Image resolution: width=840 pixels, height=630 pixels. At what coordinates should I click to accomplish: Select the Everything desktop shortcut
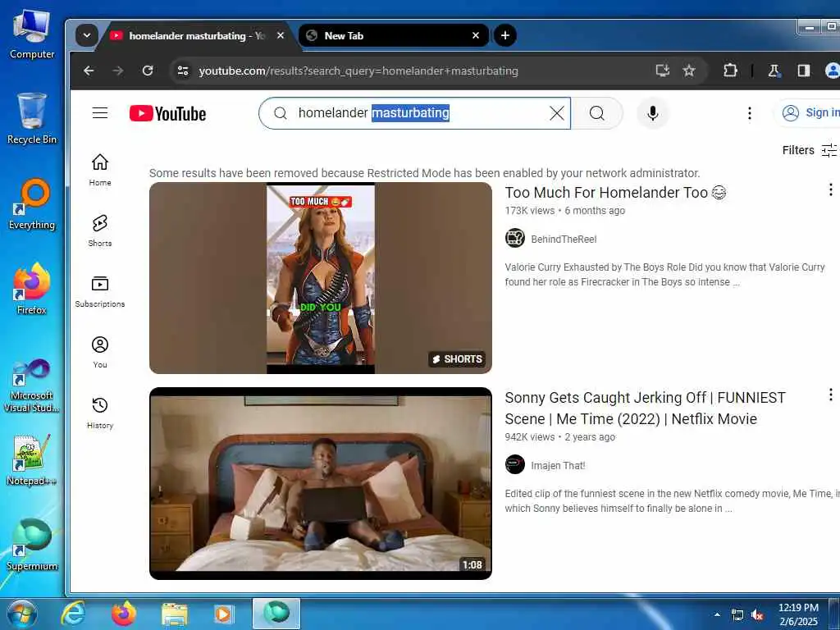pos(32,204)
